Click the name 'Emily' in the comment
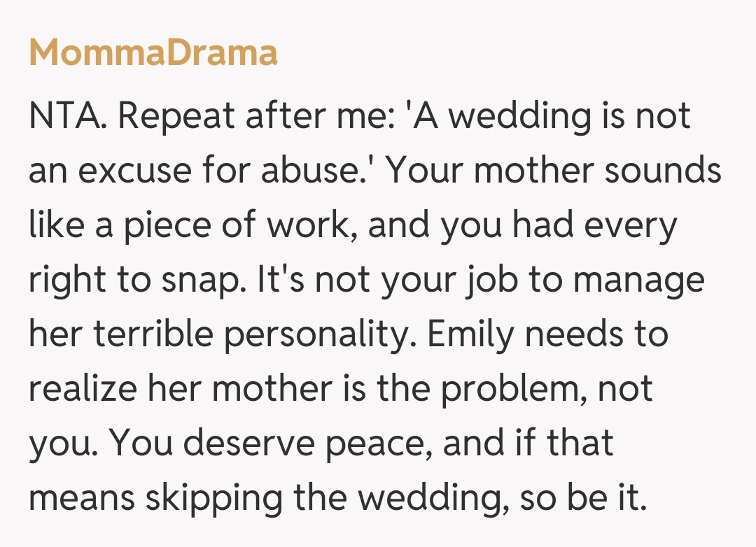 tap(470, 334)
